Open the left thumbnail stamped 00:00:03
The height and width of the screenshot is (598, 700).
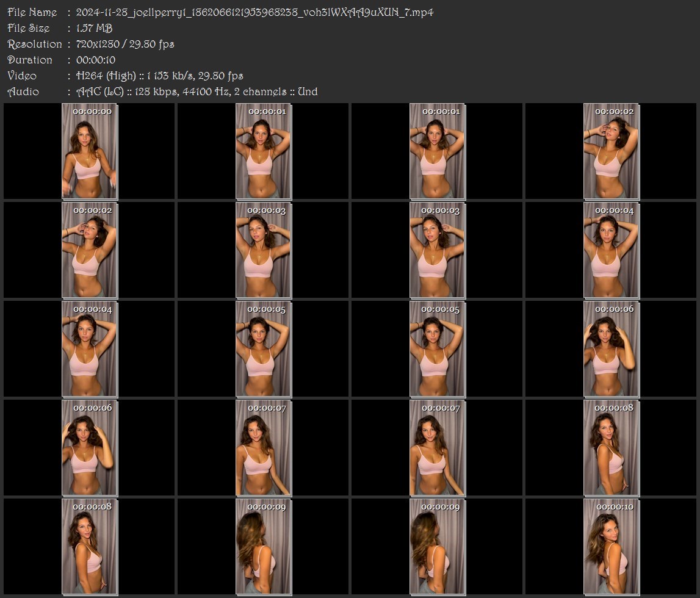pos(264,250)
